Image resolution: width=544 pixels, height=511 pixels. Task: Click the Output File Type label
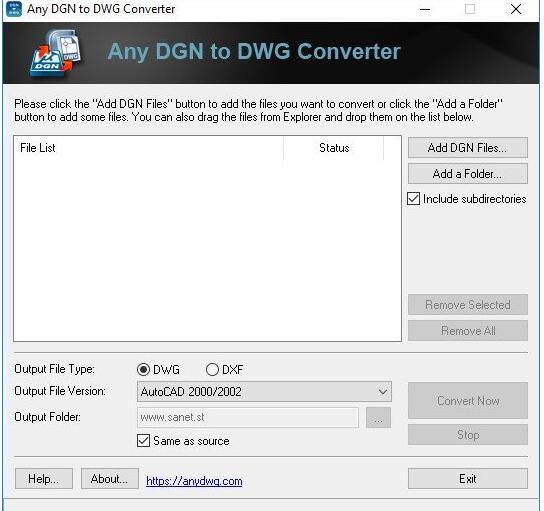pyautogui.click(x=54, y=369)
